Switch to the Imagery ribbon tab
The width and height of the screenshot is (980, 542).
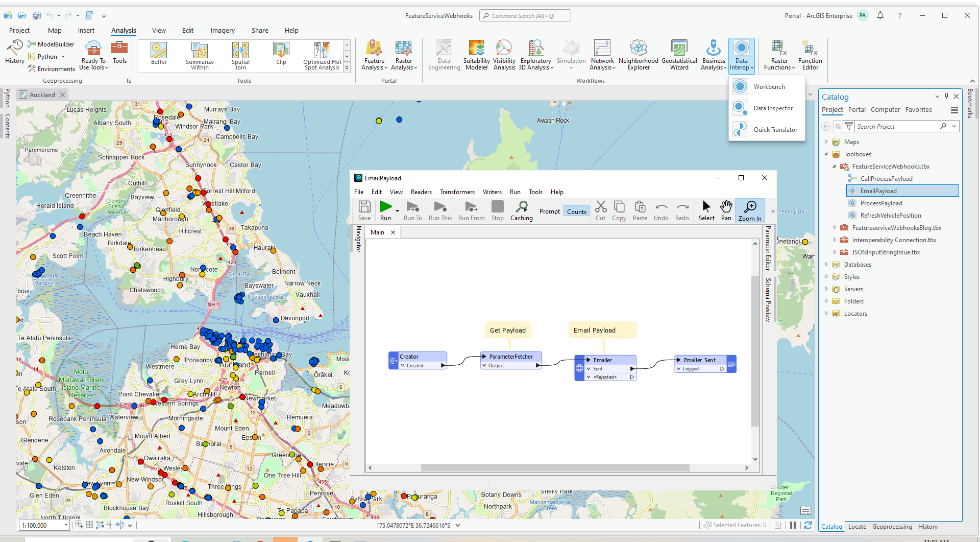[223, 31]
